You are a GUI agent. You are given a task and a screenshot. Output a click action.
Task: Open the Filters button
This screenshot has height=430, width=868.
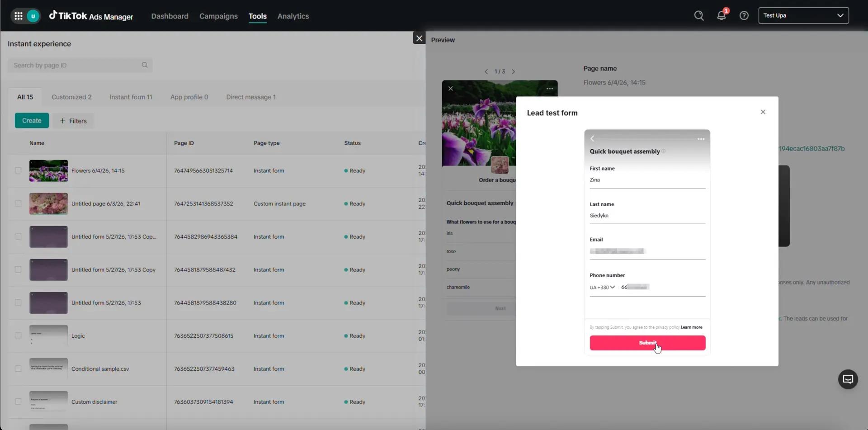click(73, 121)
